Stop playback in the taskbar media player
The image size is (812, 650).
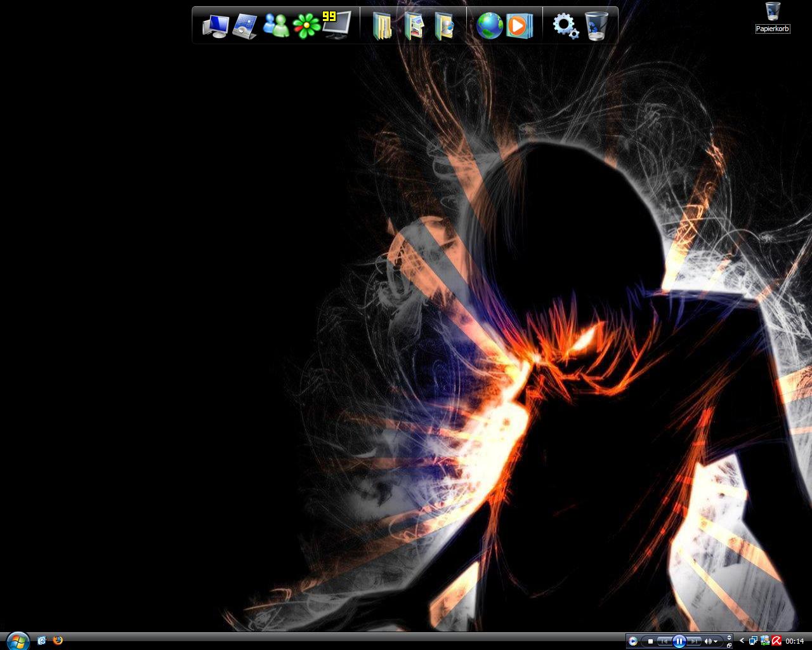pos(650,641)
